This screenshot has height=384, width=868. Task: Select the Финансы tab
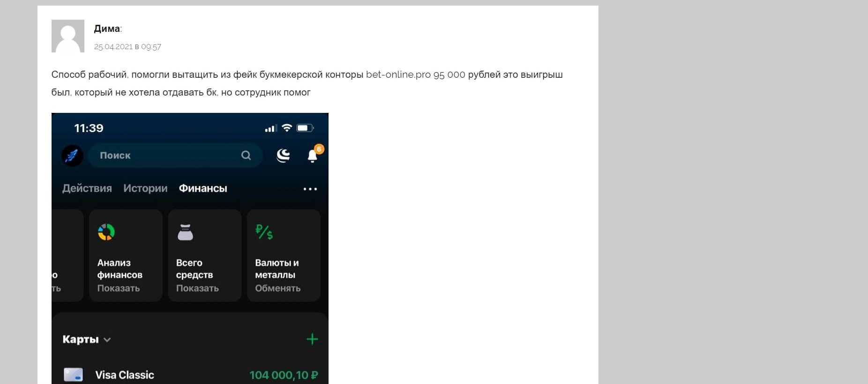click(x=203, y=188)
